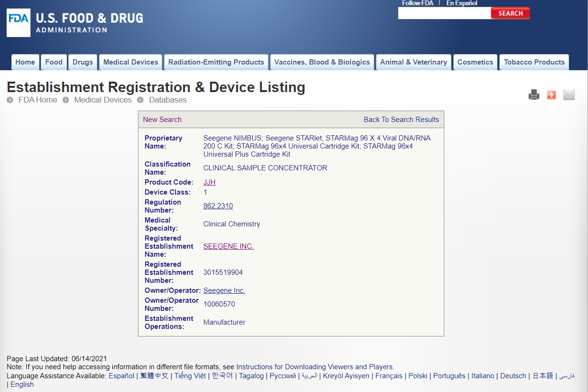Click establishment number 3015519904
The image size is (588, 392).
coord(223,272)
